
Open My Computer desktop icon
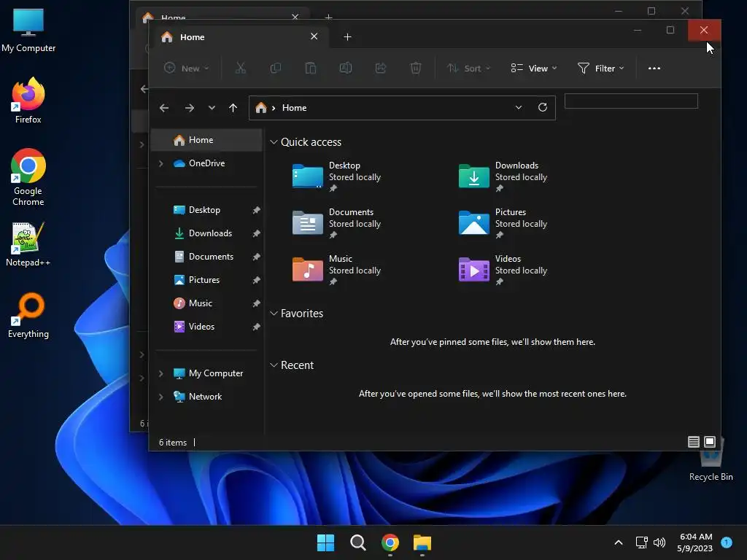[x=28, y=31]
